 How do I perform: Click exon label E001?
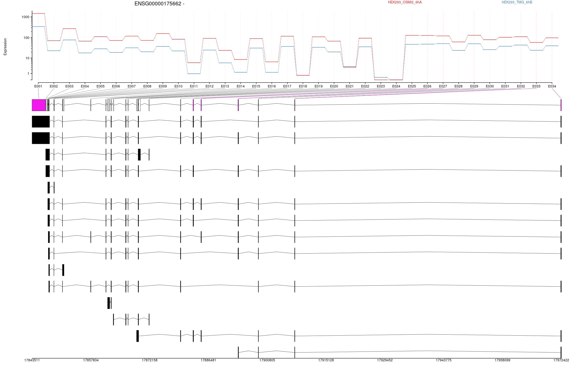click(38, 86)
